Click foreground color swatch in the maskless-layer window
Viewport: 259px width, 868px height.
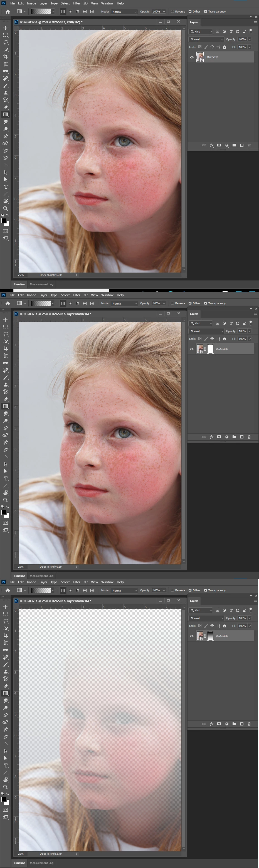click(4, 221)
